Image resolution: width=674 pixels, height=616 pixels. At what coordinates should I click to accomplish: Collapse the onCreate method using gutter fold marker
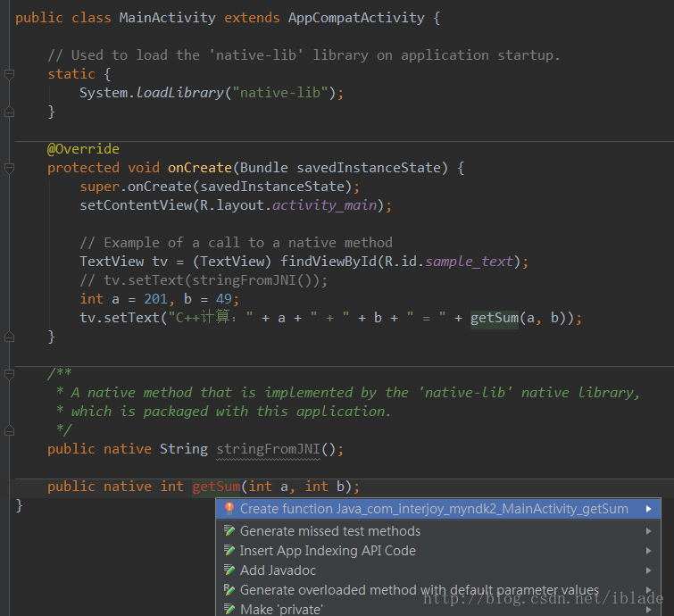pyautogui.click(x=9, y=168)
